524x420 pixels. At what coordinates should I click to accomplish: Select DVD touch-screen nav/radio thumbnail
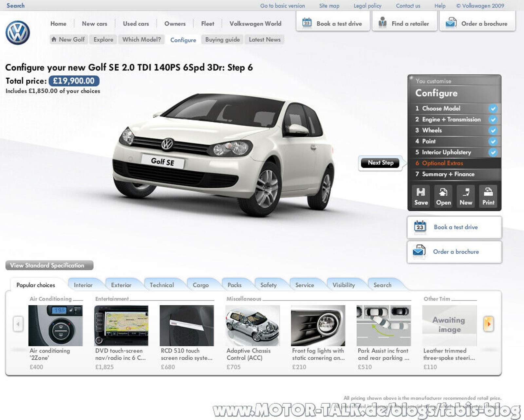pyautogui.click(x=121, y=325)
